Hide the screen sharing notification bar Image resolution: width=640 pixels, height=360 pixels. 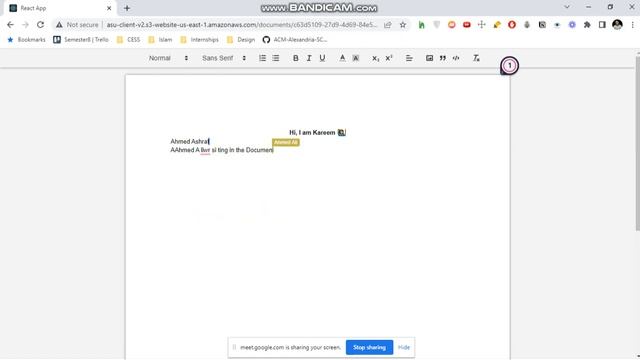(404, 347)
